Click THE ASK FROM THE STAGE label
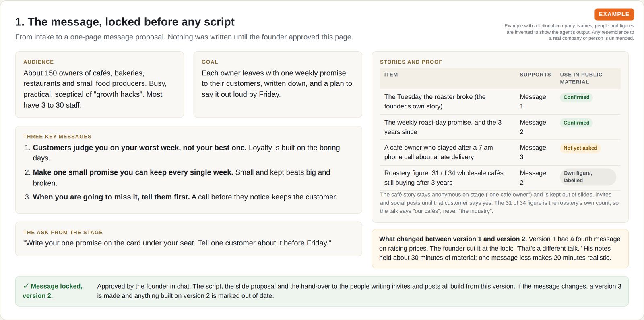644x320 pixels. pyautogui.click(x=63, y=233)
